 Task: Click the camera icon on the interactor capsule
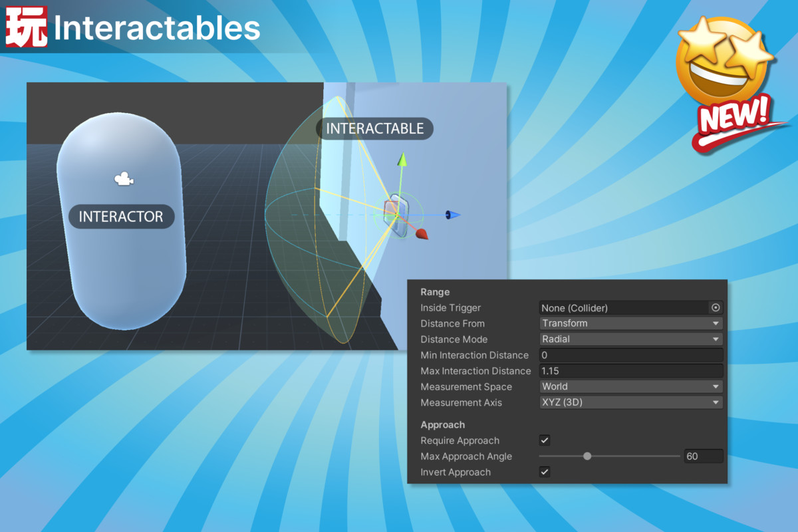[123, 179]
